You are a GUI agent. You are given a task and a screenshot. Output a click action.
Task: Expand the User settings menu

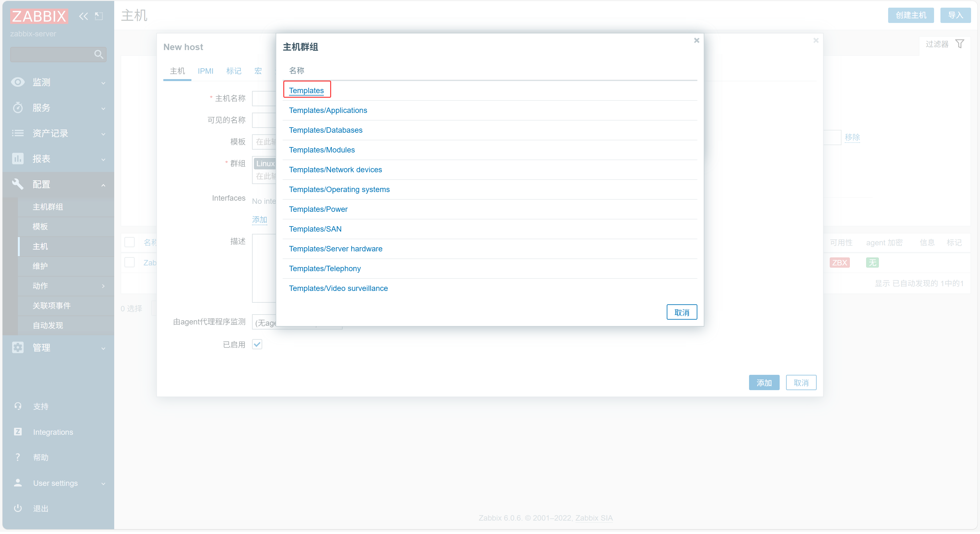[103, 483]
